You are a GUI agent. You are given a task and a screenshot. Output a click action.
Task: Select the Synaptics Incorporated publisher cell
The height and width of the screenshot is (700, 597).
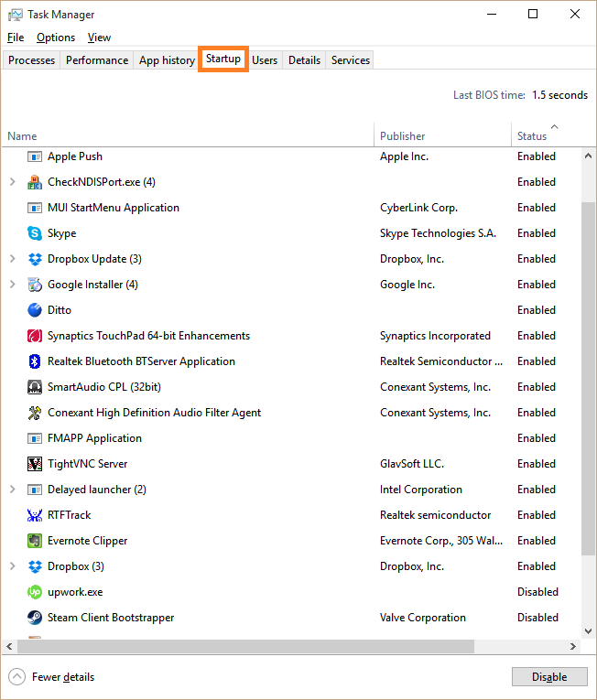tap(435, 336)
